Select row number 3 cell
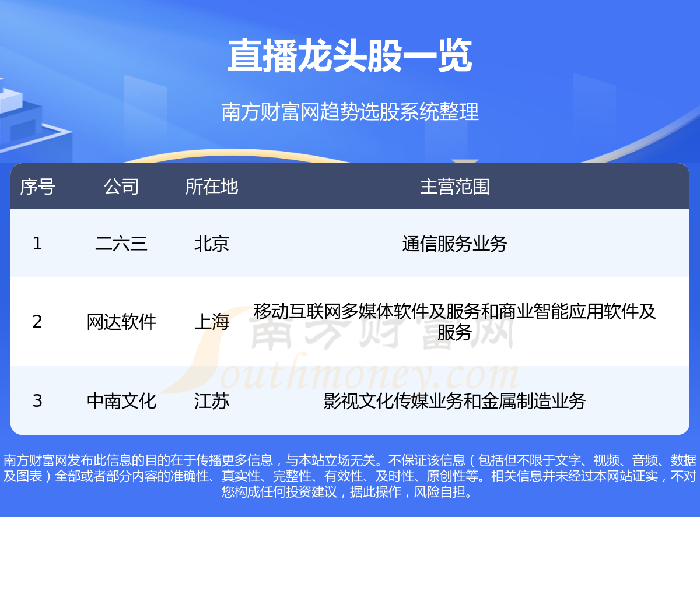 point(37,401)
